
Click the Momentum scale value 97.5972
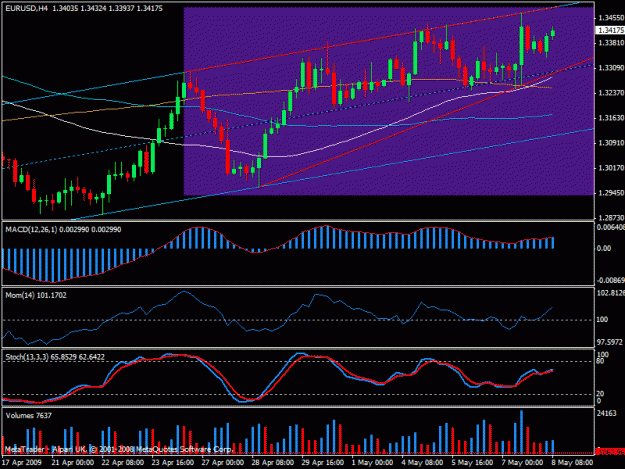click(609, 342)
